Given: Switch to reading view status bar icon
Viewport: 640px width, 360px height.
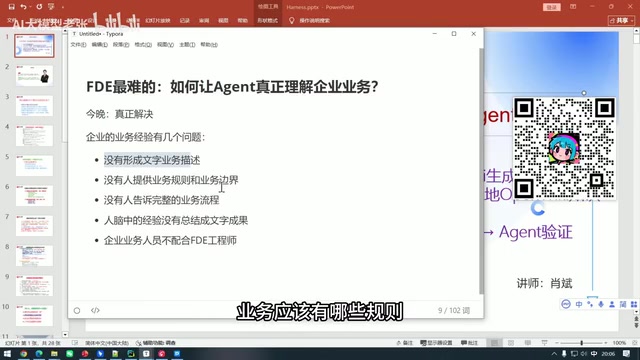Looking at the screenshot, I should click(x=528, y=343).
